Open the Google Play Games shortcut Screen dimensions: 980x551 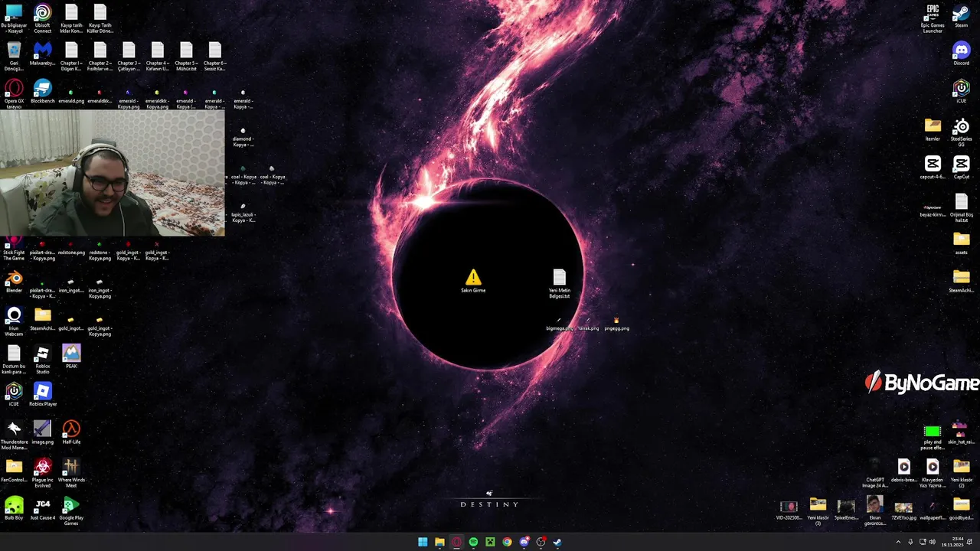click(x=71, y=510)
